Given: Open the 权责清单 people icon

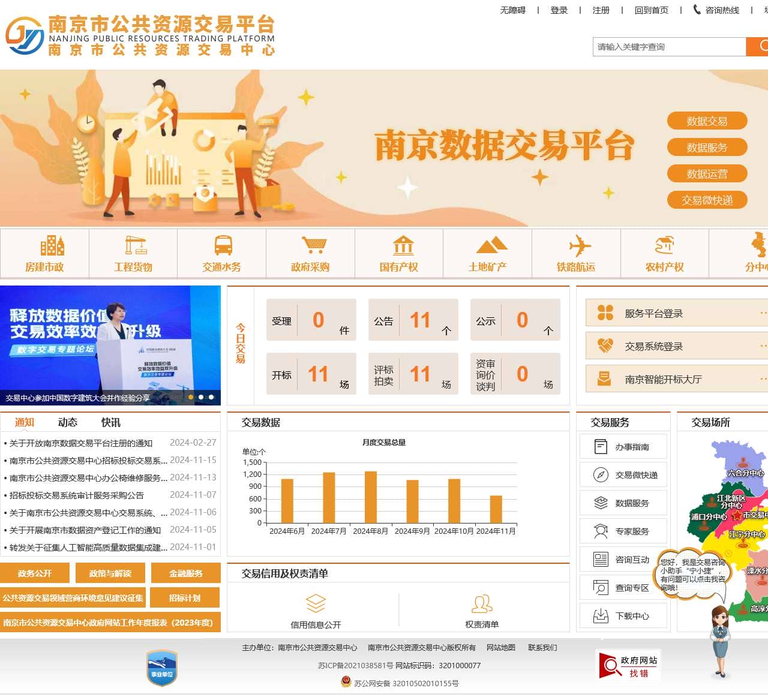Looking at the screenshot, I should pos(482,603).
